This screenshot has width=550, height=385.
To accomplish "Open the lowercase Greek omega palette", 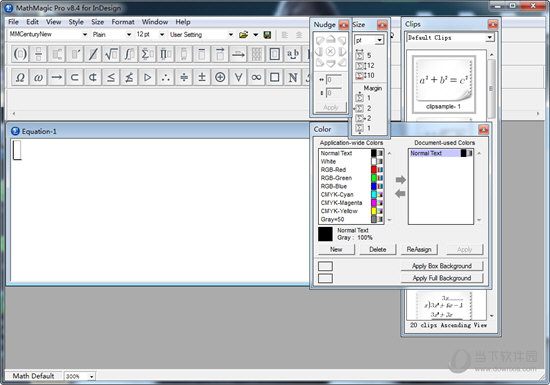I will click(38, 77).
